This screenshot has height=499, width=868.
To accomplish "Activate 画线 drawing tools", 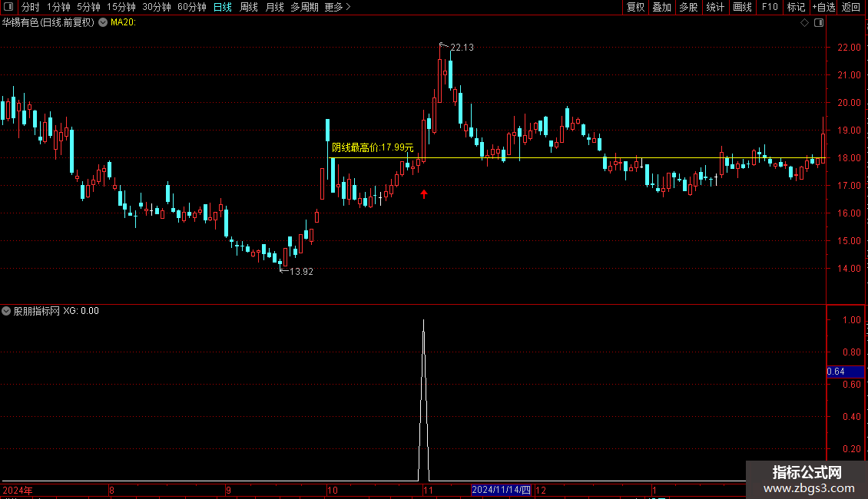I will [742, 7].
